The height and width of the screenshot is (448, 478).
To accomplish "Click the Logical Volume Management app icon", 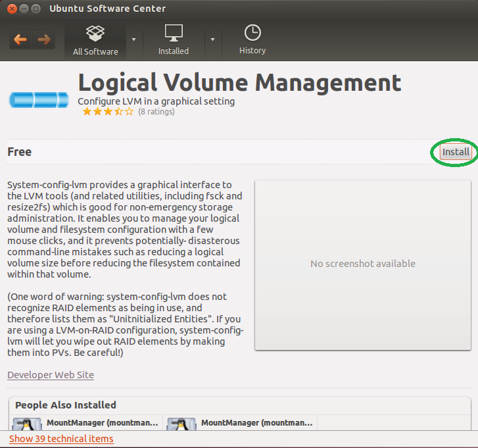I will (39, 100).
